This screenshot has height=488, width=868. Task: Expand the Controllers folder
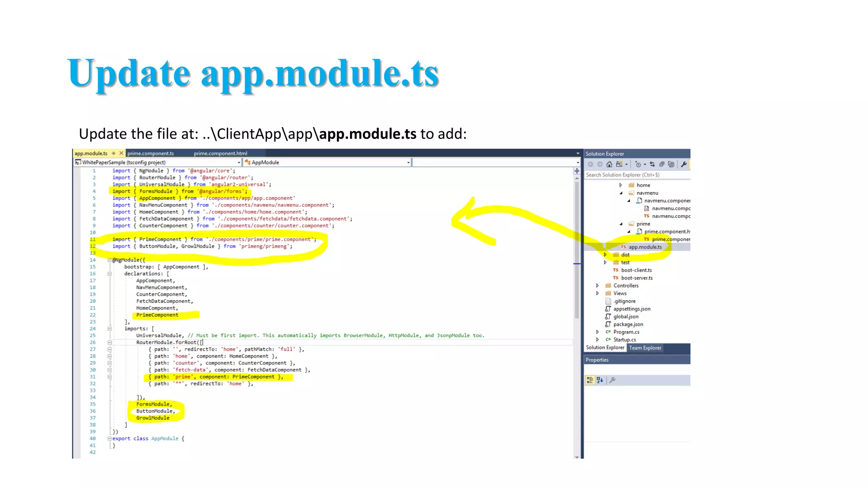(x=598, y=286)
